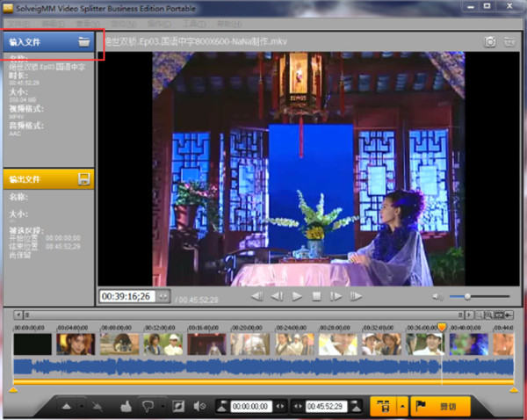Image resolution: width=527 pixels, height=420 pixels.
Task: Select the right orange end marker triangle
Action: coord(514,390)
